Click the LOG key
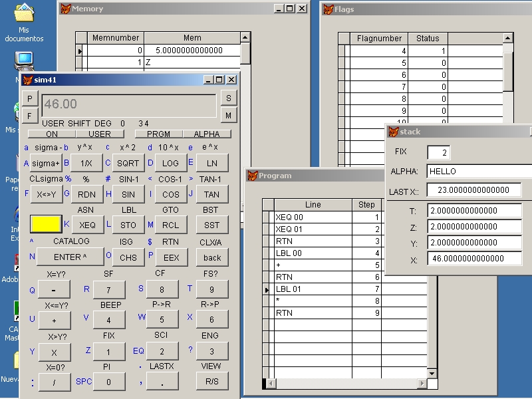This screenshot has width=532, height=399. [170, 163]
